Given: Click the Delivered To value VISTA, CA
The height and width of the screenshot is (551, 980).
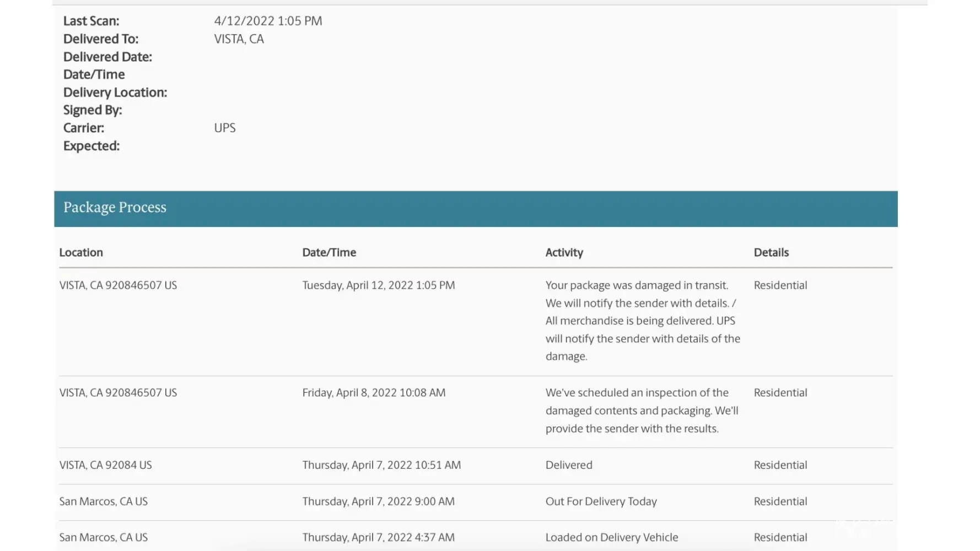Looking at the screenshot, I should point(239,39).
